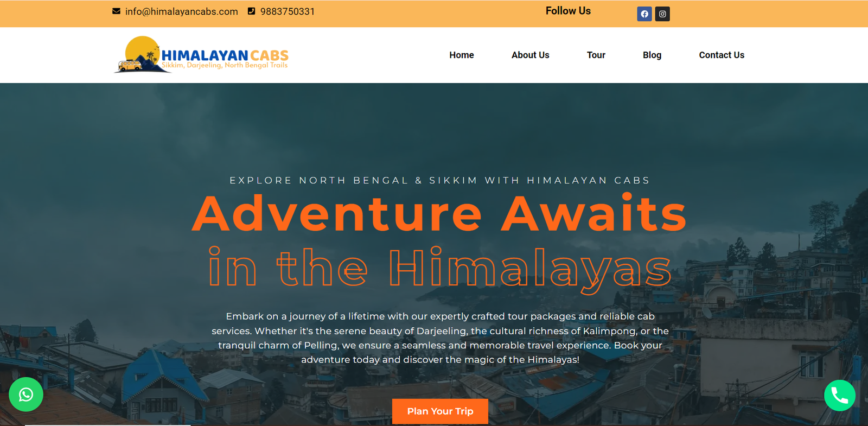Click the envelope icon beside the email
Screen dimensions: 868x426
(116, 11)
